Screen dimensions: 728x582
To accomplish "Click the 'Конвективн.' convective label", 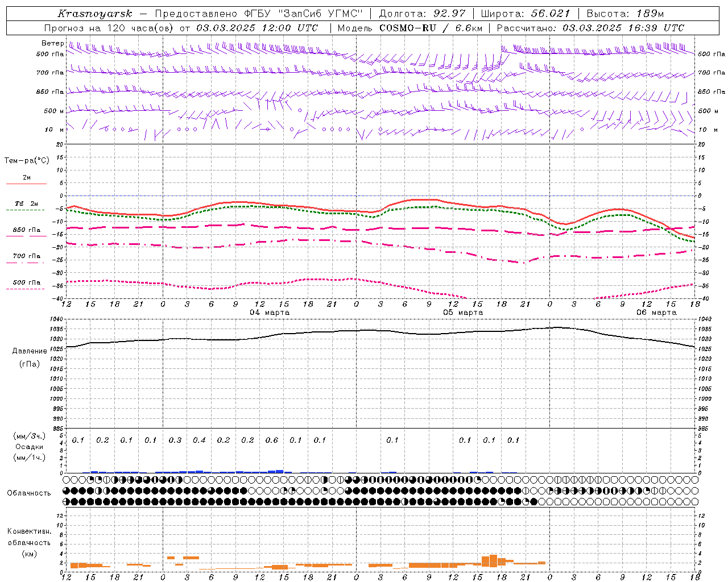I will tap(29, 531).
